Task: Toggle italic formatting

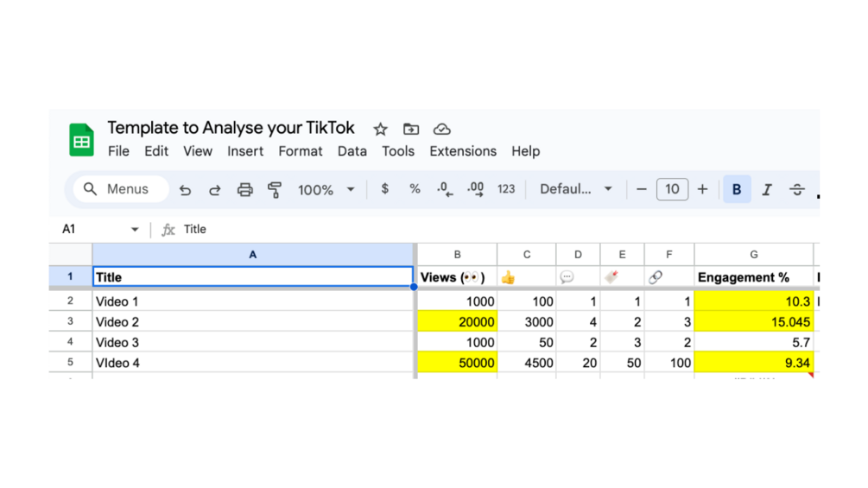Action: click(x=767, y=190)
